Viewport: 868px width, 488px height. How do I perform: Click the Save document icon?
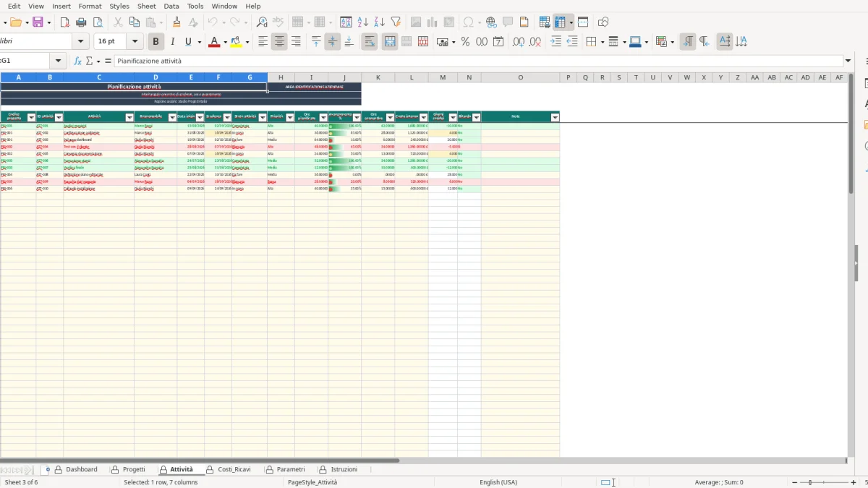point(38,22)
